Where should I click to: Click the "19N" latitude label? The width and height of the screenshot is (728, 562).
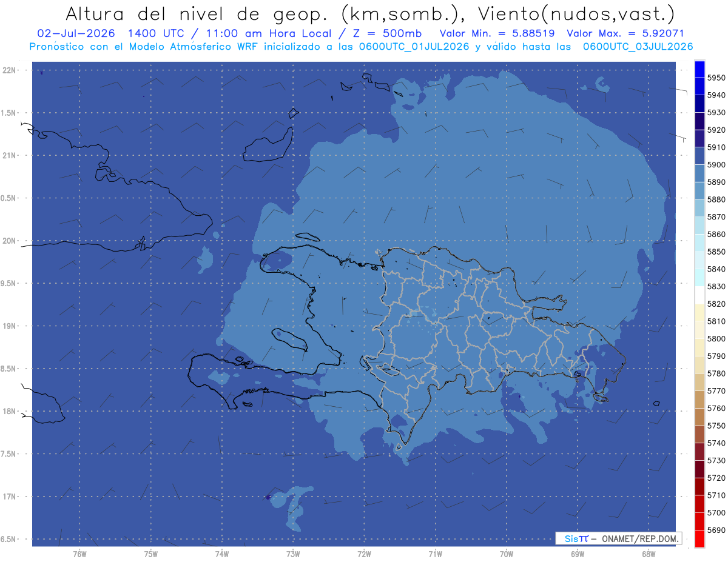point(10,326)
